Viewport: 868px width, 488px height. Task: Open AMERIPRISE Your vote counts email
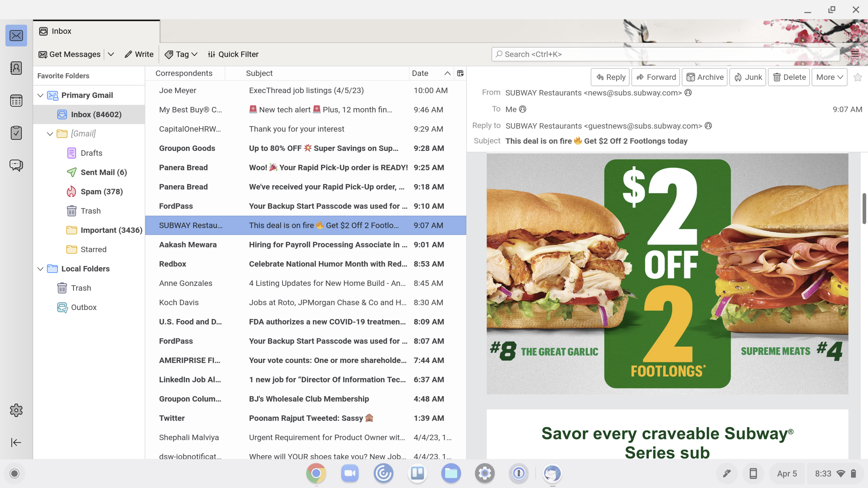pyautogui.click(x=306, y=360)
